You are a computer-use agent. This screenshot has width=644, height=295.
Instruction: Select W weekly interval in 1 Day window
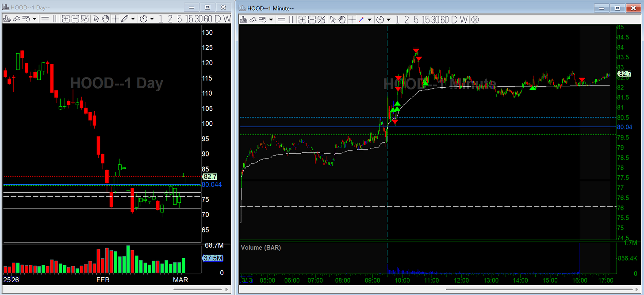(227, 19)
